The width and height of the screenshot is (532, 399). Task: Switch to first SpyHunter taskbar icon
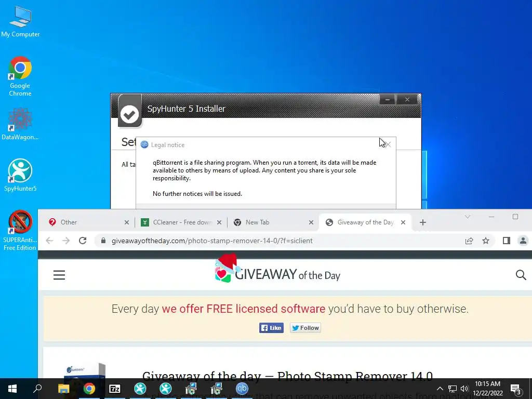(140, 389)
